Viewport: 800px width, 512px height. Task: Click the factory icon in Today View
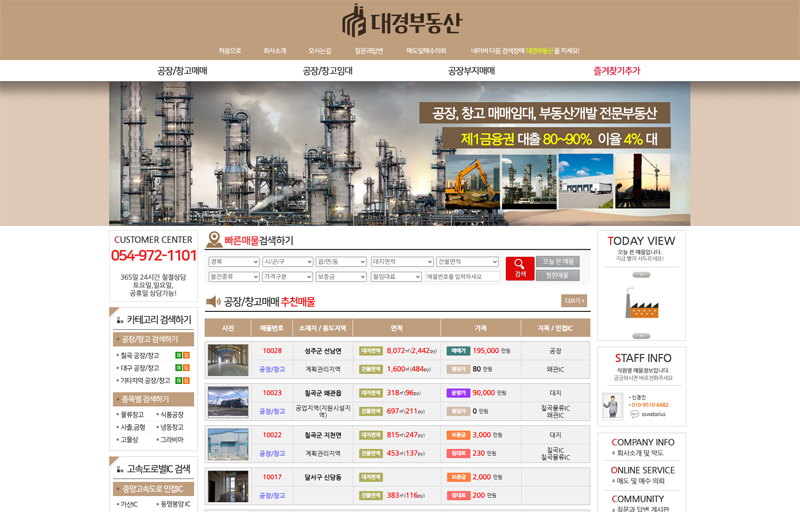641,304
